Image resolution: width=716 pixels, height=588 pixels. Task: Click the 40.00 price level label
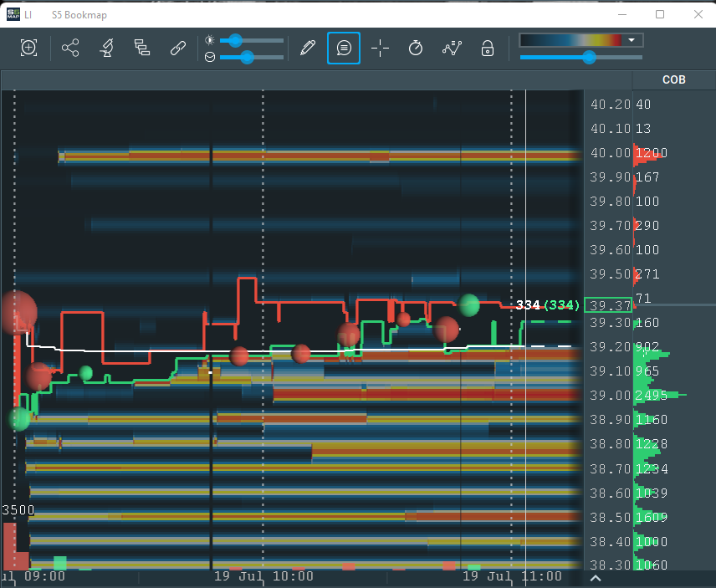pyautogui.click(x=610, y=152)
